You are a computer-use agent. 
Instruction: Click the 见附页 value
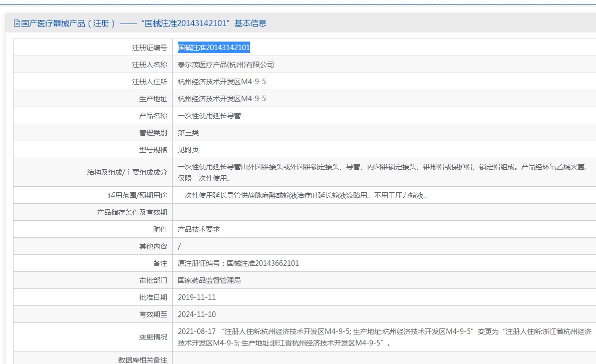pos(188,150)
